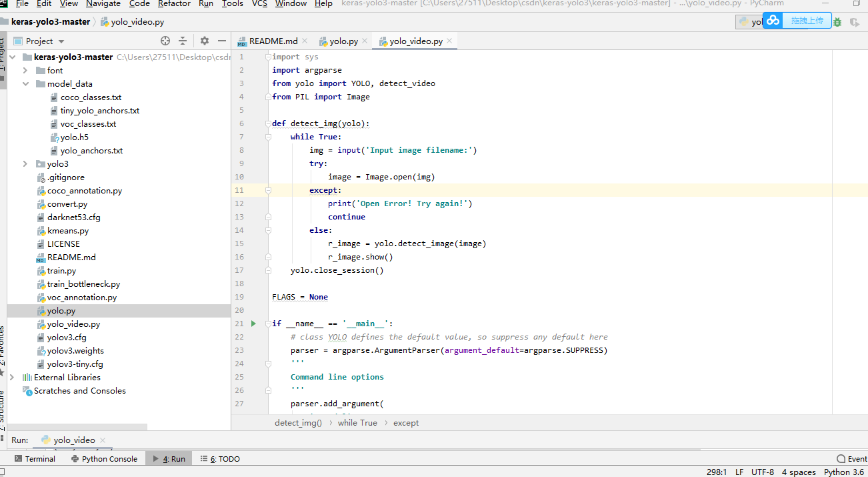Toggle the 4: Run tool window
868x477 pixels.
pos(169,459)
